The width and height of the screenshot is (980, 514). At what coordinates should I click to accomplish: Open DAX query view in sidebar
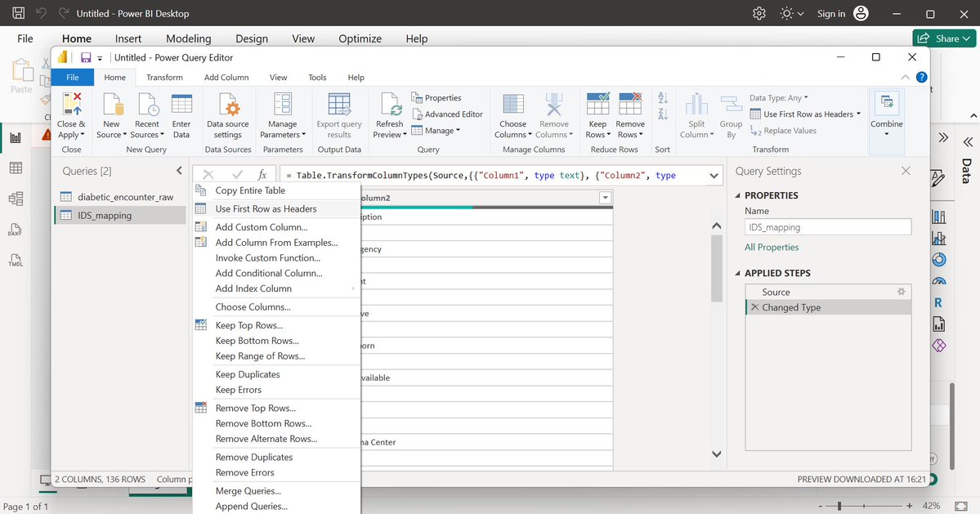pyautogui.click(x=16, y=229)
